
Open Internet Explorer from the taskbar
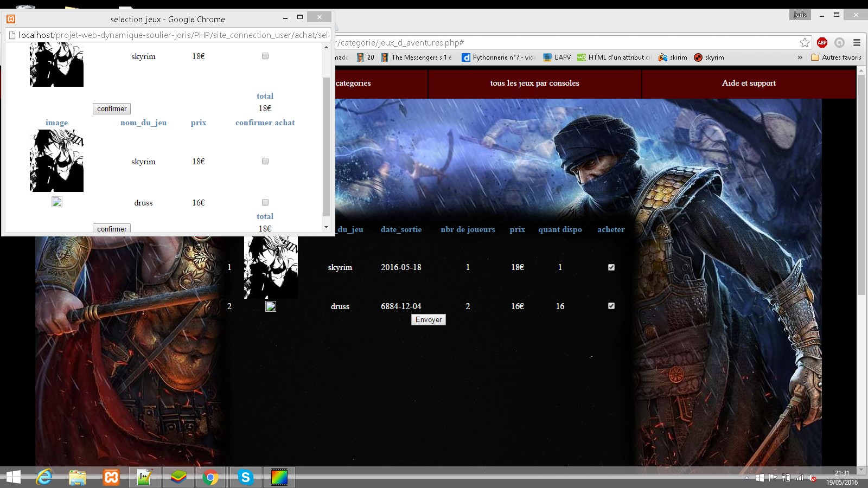tap(44, 477)
